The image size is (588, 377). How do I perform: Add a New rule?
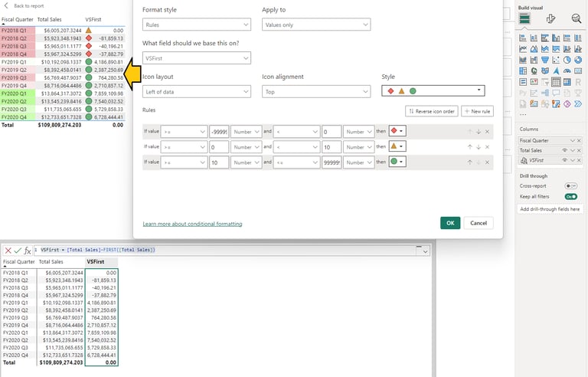[x=478, y=112]
